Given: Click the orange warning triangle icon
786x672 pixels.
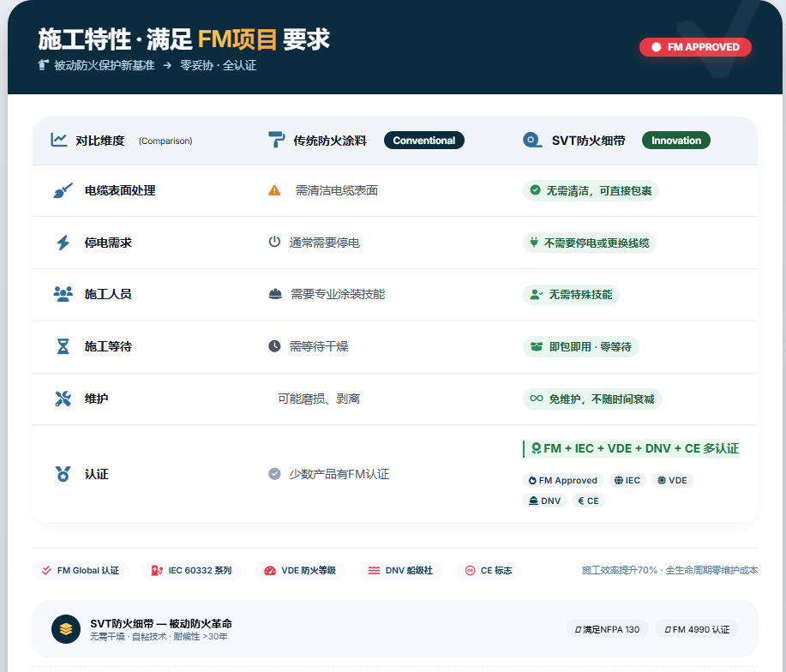Looking at the screenshot, I should coord(274,190).
